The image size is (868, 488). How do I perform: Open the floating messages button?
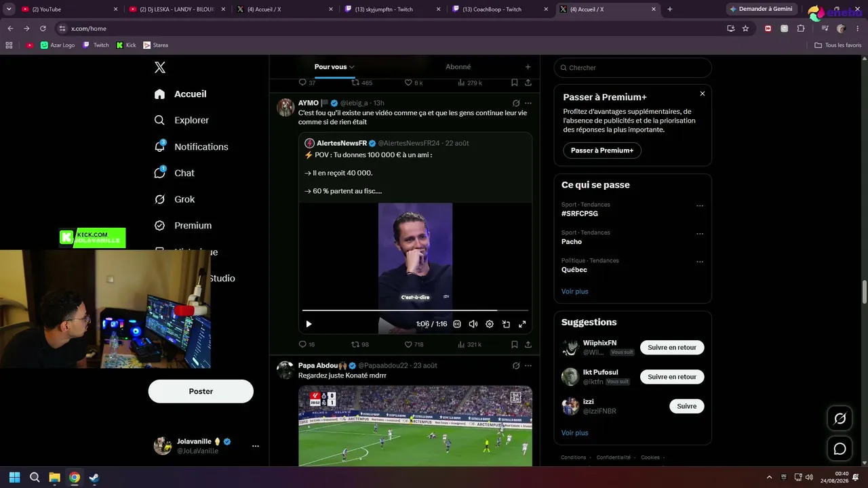pos(840,449)
